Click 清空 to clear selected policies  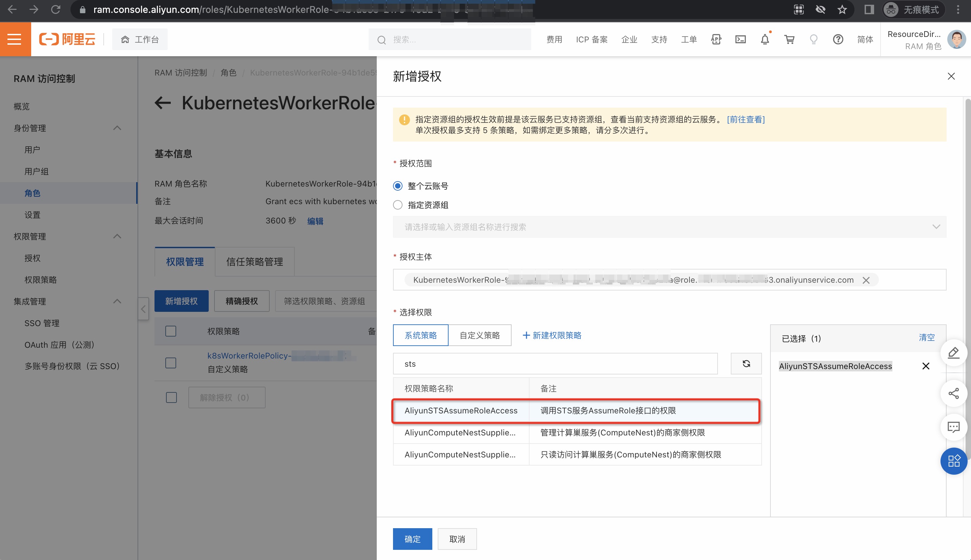point(926,338)
